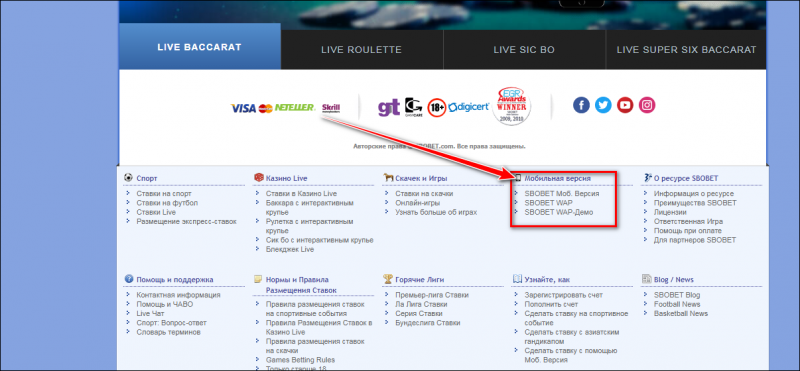Click the VISA payment logo

coord(243,108)
